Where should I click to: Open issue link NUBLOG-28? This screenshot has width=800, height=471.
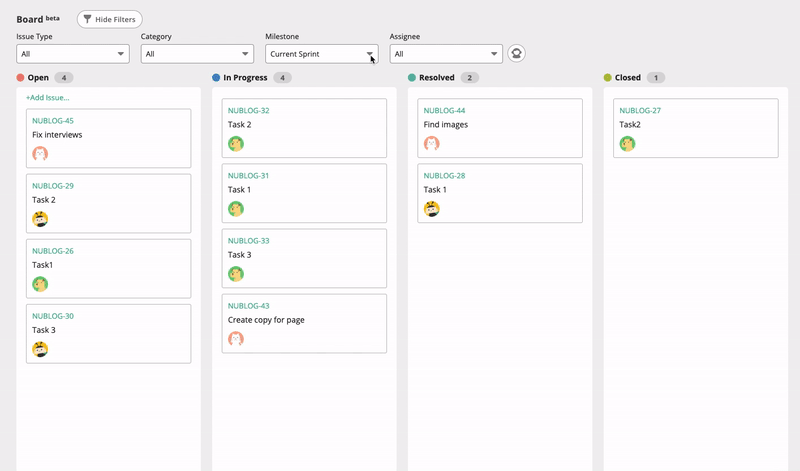[x=444, y=176]
